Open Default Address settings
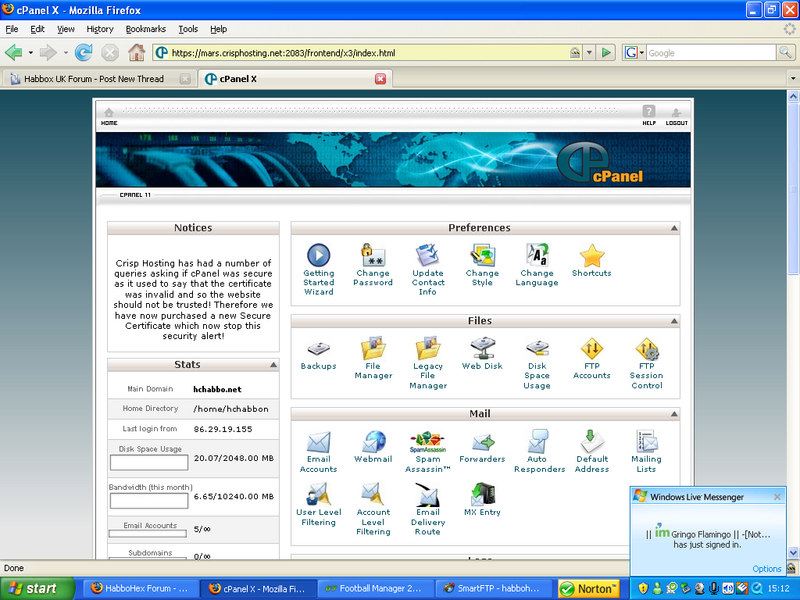800x600 pixels. coord(592,452)
